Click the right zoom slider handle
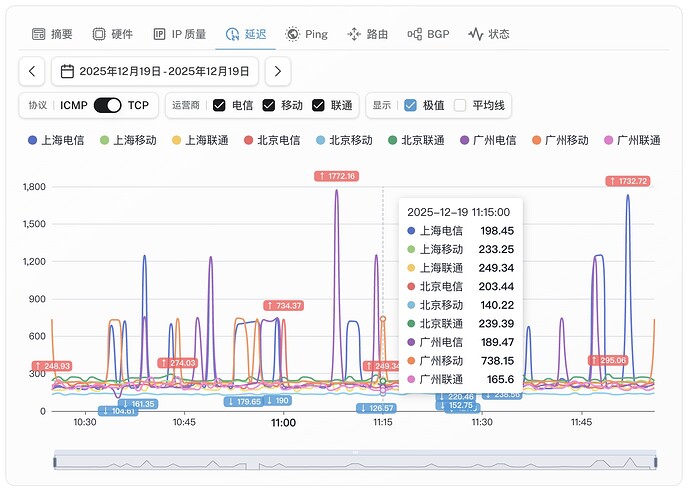The image size is (690, 493). coord(656,462)
